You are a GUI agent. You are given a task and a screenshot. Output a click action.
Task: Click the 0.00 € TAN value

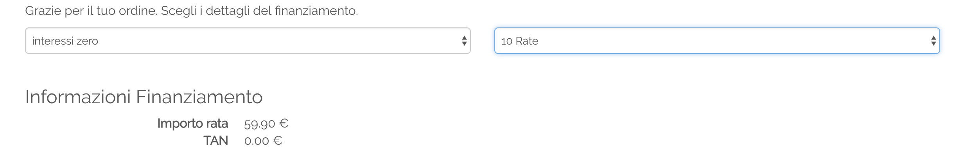[x=263, y=140]
